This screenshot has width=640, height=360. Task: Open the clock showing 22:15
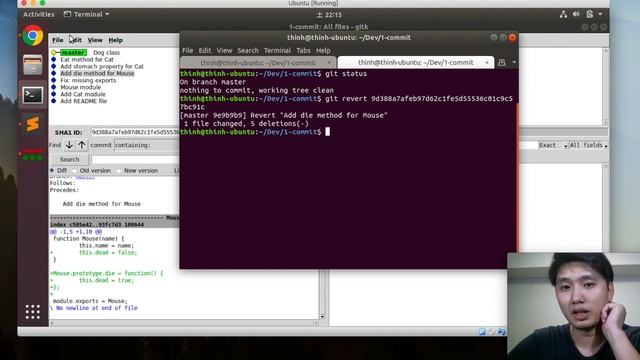coord(329,14)
